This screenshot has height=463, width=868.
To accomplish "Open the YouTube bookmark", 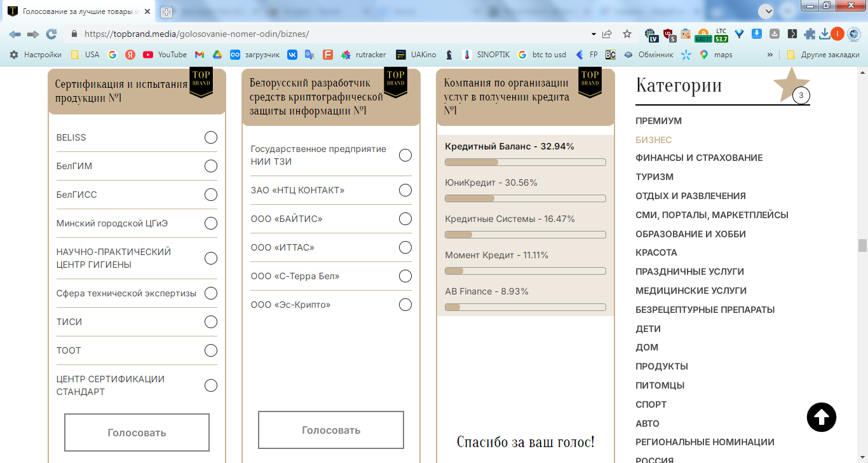I will (x=165, y=55).
